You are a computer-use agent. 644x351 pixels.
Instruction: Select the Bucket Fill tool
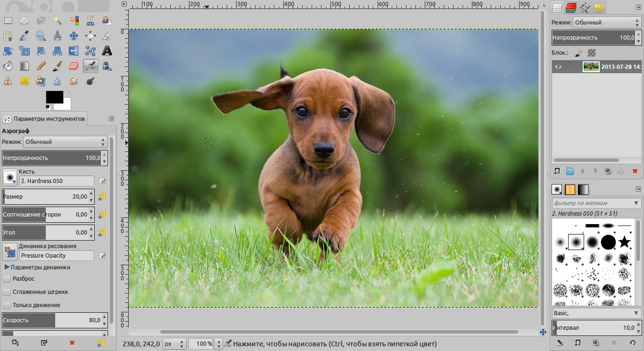point(8,66)
